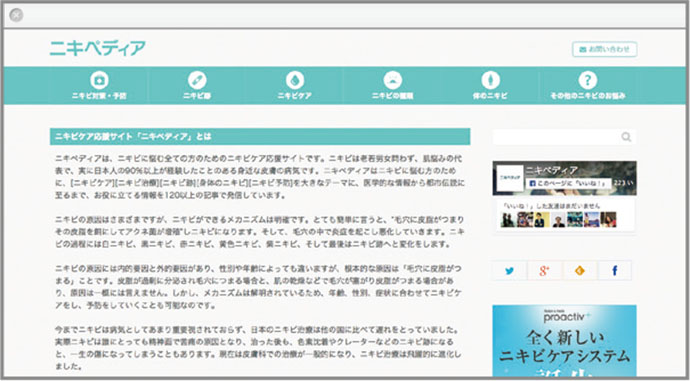Image resolution: width=690 pixels, height=381 pixels.
Task: Click the paragraph starting 今までニキビは病気として
Action: [258, 348]
